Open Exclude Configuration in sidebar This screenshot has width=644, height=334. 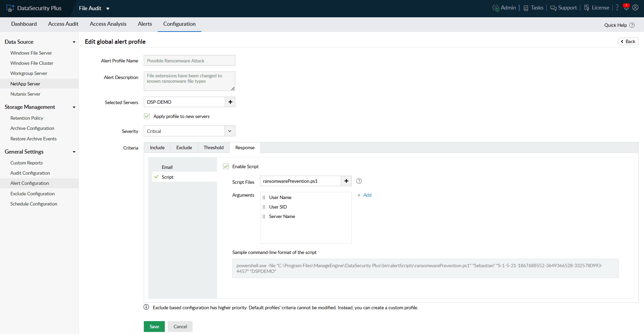[x=33, y=194]
